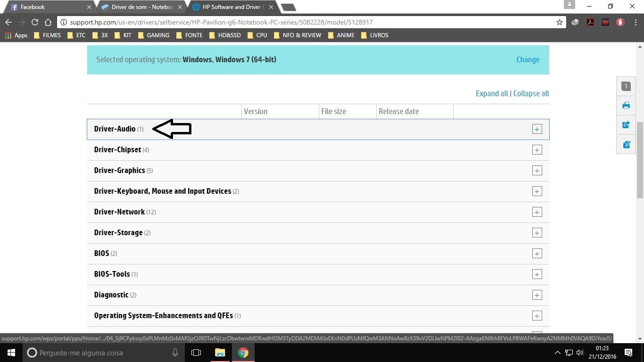Screen dimensions: 644x362
Task: Open File Explorer from the taskbar
Action: (220, 353)
